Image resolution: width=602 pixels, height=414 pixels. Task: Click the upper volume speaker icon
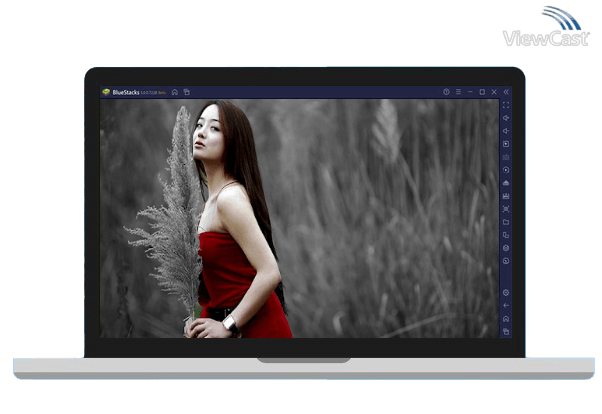tap(506, 118)
